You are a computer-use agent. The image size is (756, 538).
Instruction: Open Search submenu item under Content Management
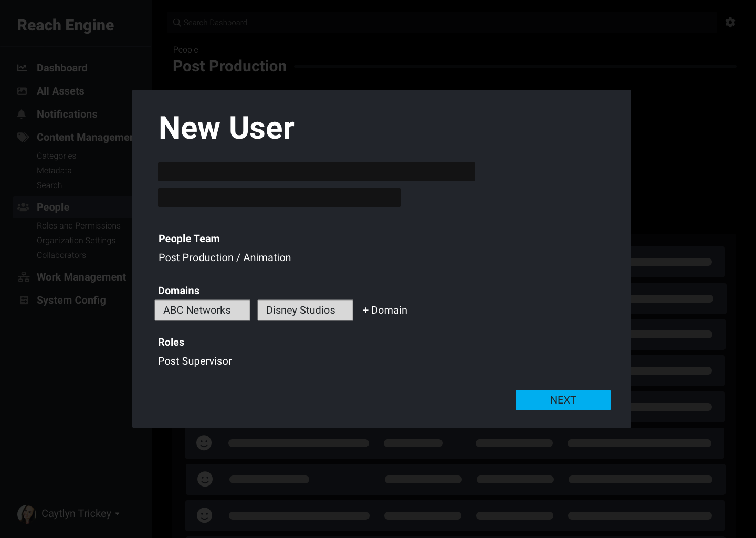[x=49, y=185]
